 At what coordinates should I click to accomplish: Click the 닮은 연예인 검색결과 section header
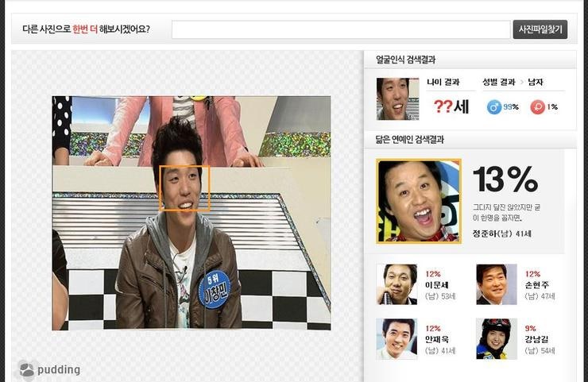[x=409, y=139]
